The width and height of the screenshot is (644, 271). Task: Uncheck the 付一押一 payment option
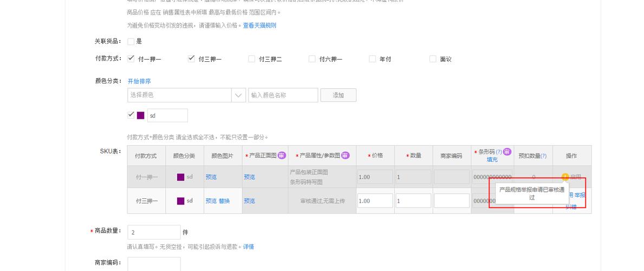[x=131, y=59]
